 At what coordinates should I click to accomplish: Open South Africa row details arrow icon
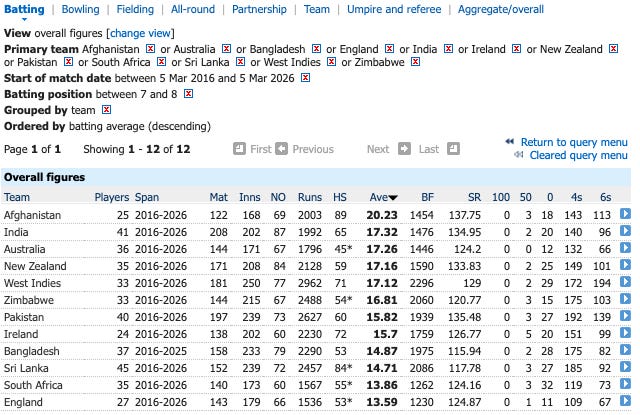pyautogui.click(x=625, y=384)
